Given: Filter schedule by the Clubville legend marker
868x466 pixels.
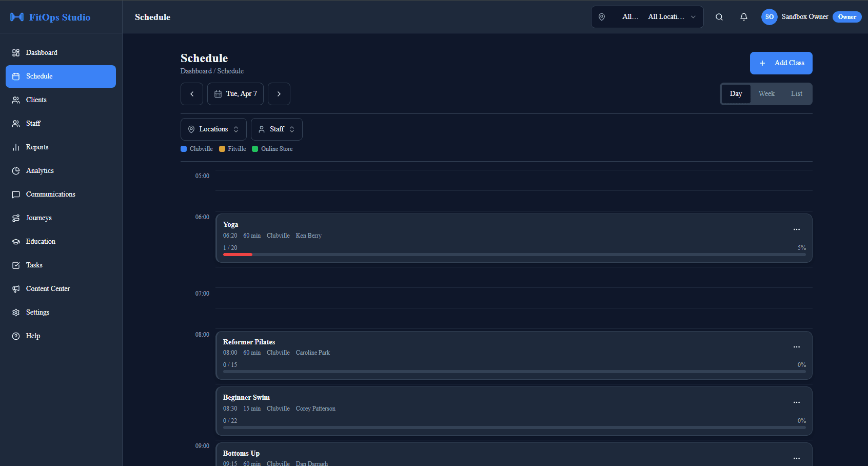Looking at the screenshot, I should click(x=184, y=148).
